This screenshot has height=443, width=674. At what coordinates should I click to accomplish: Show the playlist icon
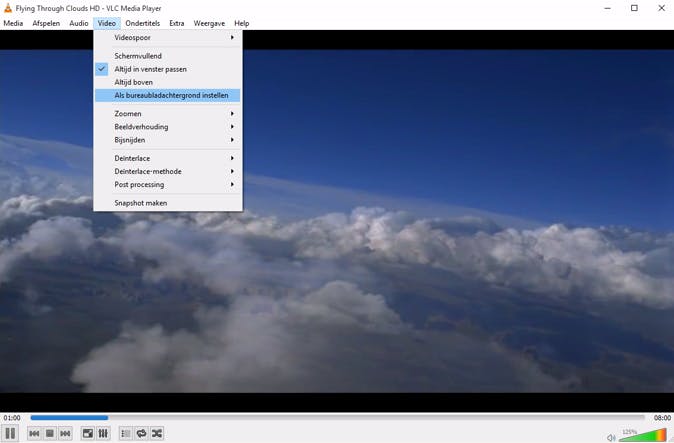[126, 434]
